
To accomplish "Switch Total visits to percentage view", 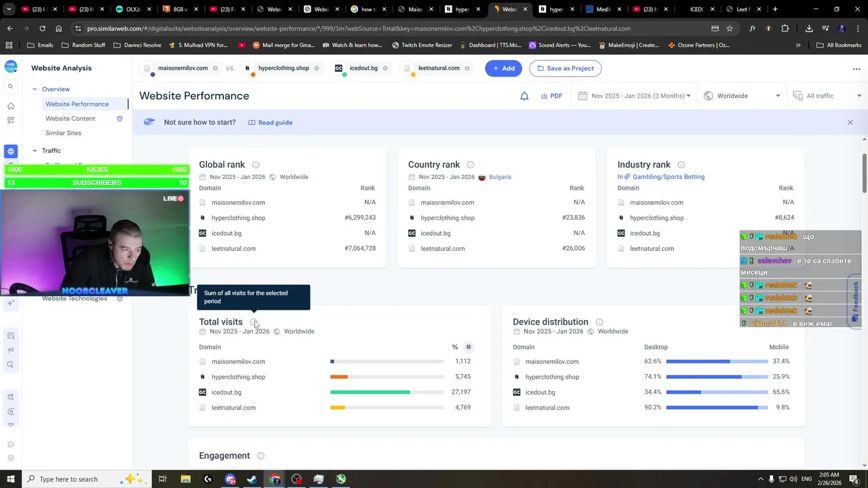I will 455,347.
